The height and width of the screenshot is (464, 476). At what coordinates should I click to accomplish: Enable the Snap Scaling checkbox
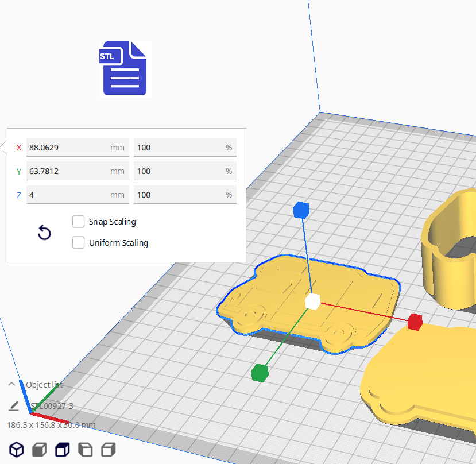79,222
